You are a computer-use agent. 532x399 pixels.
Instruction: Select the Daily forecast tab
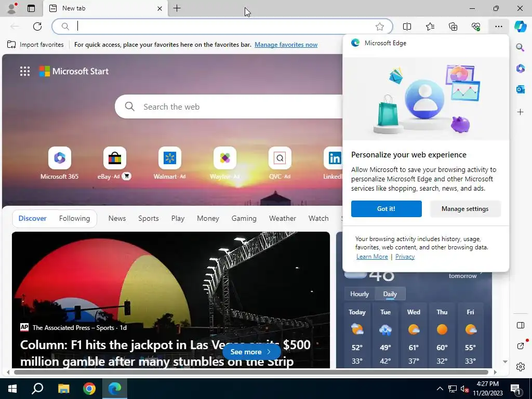tap(390, 294)
